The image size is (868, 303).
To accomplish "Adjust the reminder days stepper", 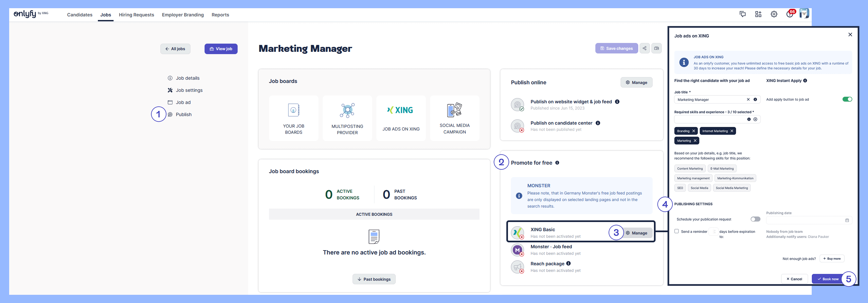I will tap(714, 232).
